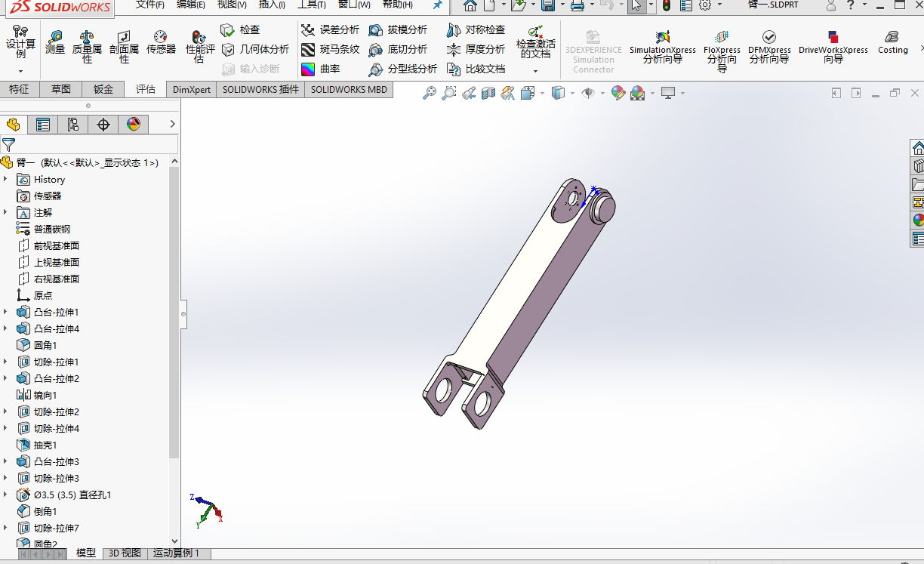Switch to the 3D 视图 tab
Image resolution: width=924 pixels, height=564 pixels.
[x=125, y=553]
